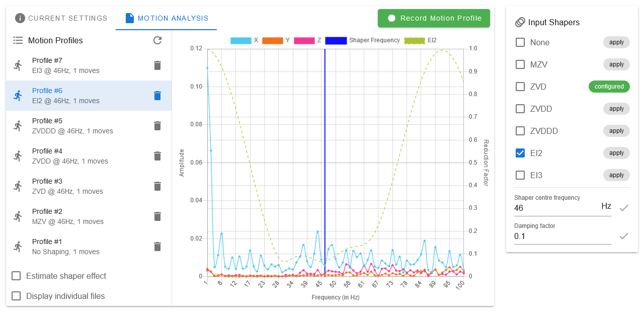Screen dimensions: 644x312
Task: Apply the EI2 shaper
Action: [616, 153]
